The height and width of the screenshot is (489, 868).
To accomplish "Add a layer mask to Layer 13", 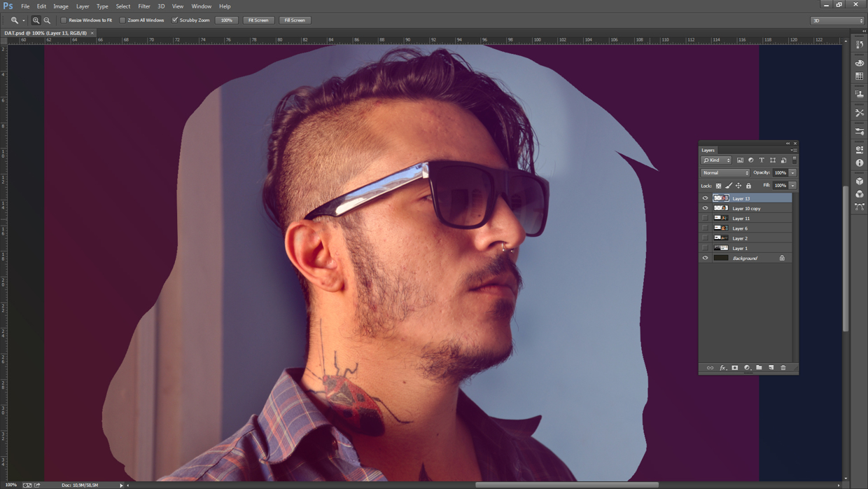I will [734, 367].
